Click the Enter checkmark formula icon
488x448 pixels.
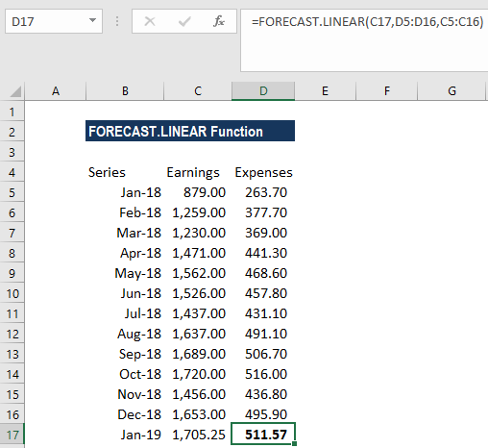[184, 21]
